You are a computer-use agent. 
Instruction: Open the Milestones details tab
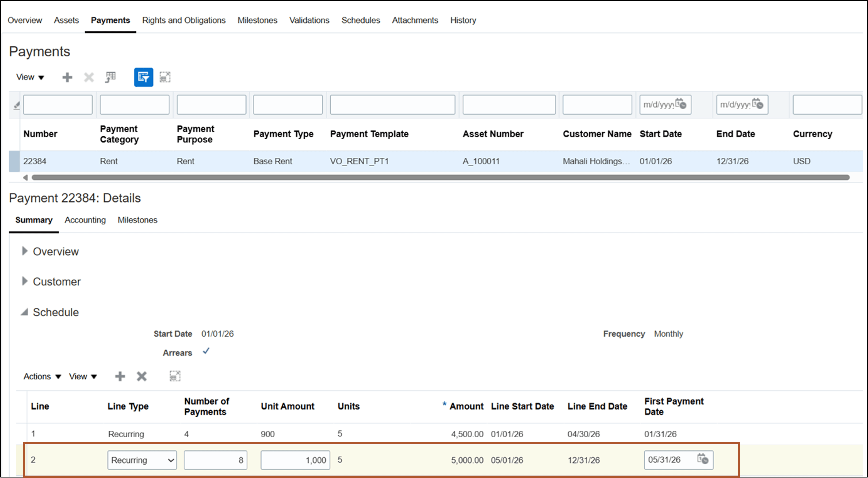(x=137, y=220)
